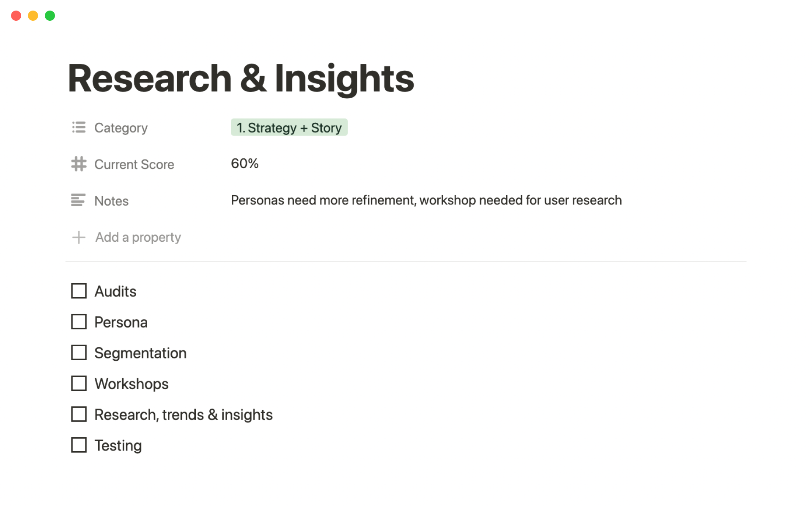Click the red close window button

(x=16, y=16)
